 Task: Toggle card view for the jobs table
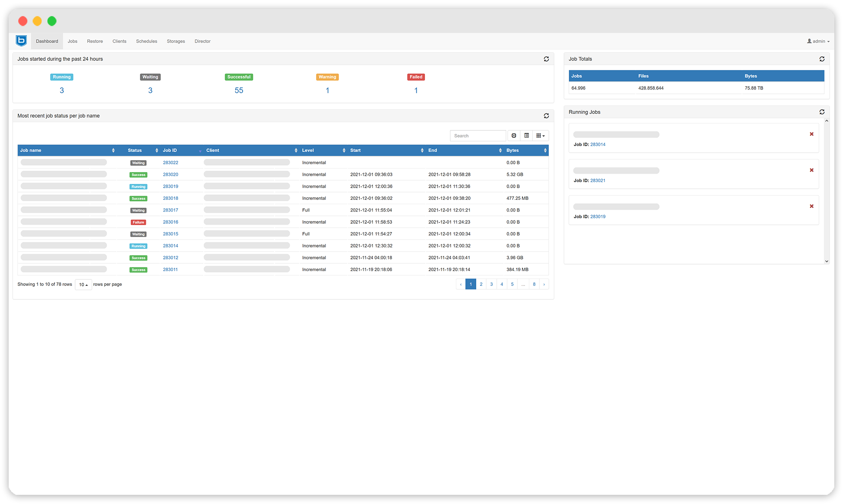[526, 135]
